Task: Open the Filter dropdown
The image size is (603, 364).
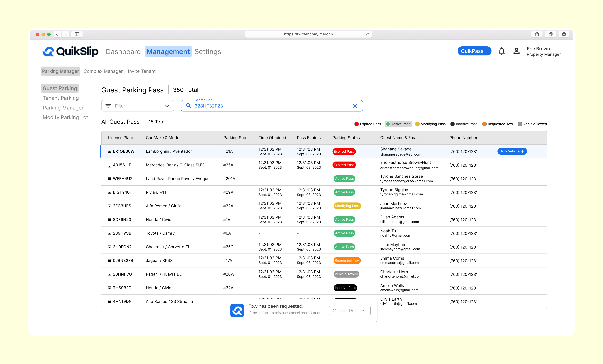Action: tap(138, 106)
